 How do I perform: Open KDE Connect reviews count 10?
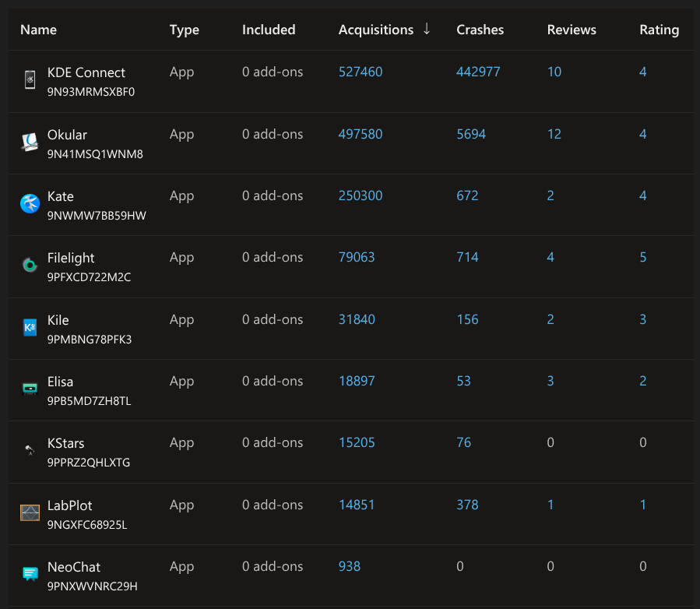click(x=554, y=72)
